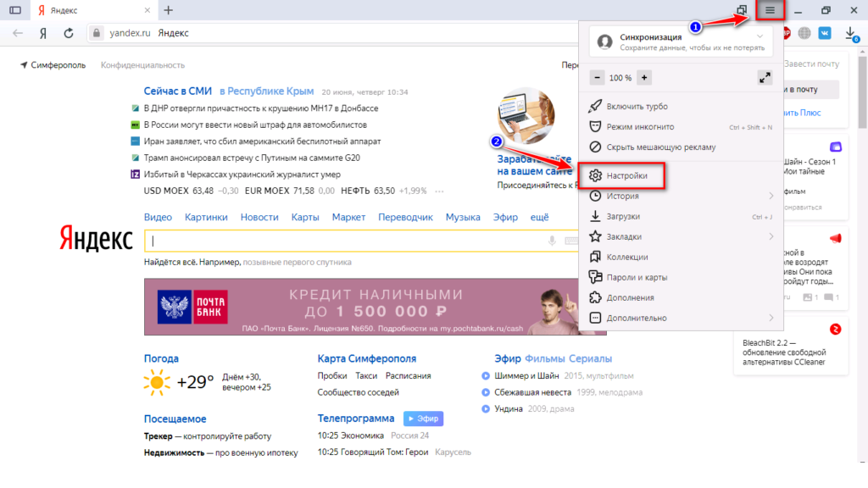Open Трамп анонсировал встречу news

(x=252, y=158)
